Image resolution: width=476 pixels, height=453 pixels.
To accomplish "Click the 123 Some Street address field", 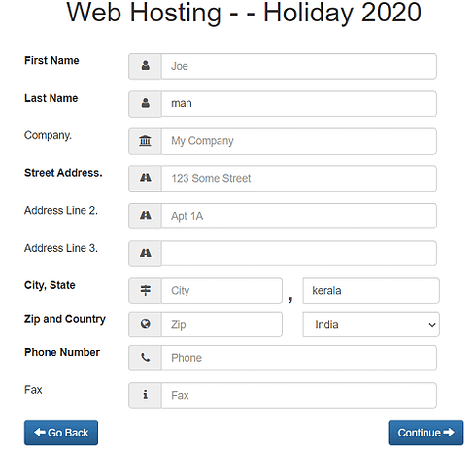I will 299,179.
